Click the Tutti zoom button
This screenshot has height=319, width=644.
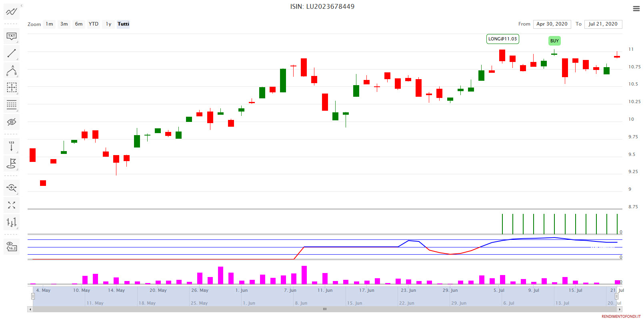coord(123,24)
